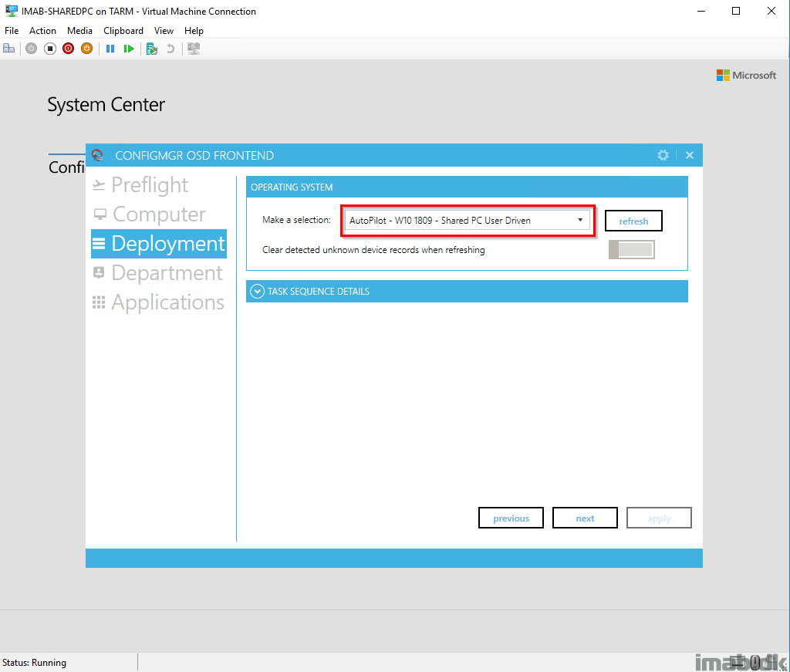Click the previous button
Image resolution: width=790 pixels, height=672 pixels.
[x=511, y=518]
